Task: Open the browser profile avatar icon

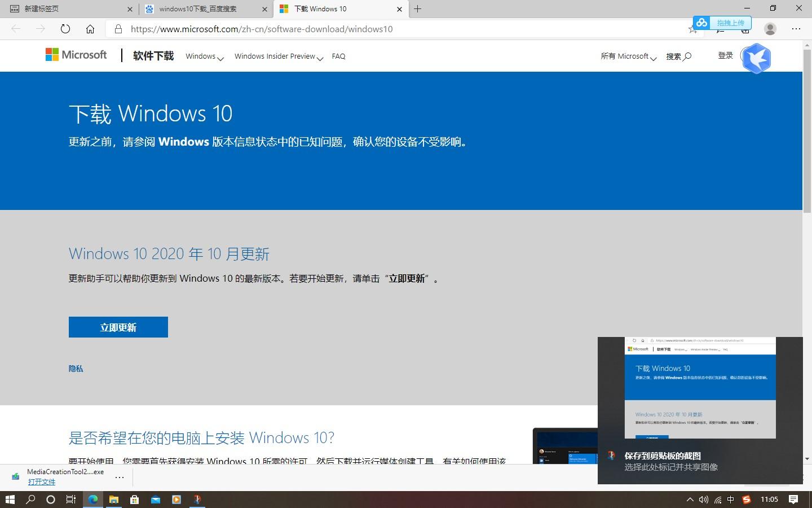Action: pyautogui.click(x=770, y=29)
